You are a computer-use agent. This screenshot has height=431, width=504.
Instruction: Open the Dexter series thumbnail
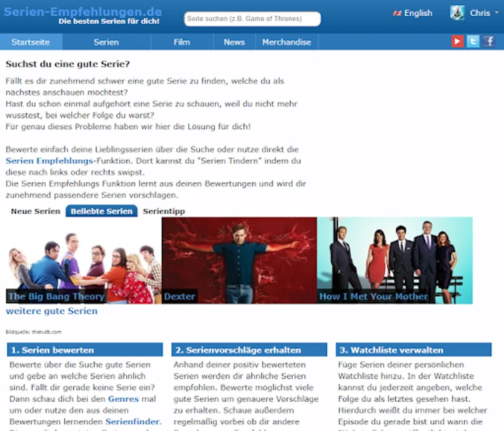[239, 261]
